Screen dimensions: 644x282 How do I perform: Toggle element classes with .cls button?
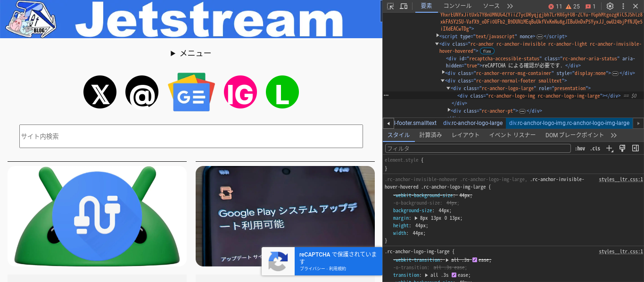coord(595,148)
